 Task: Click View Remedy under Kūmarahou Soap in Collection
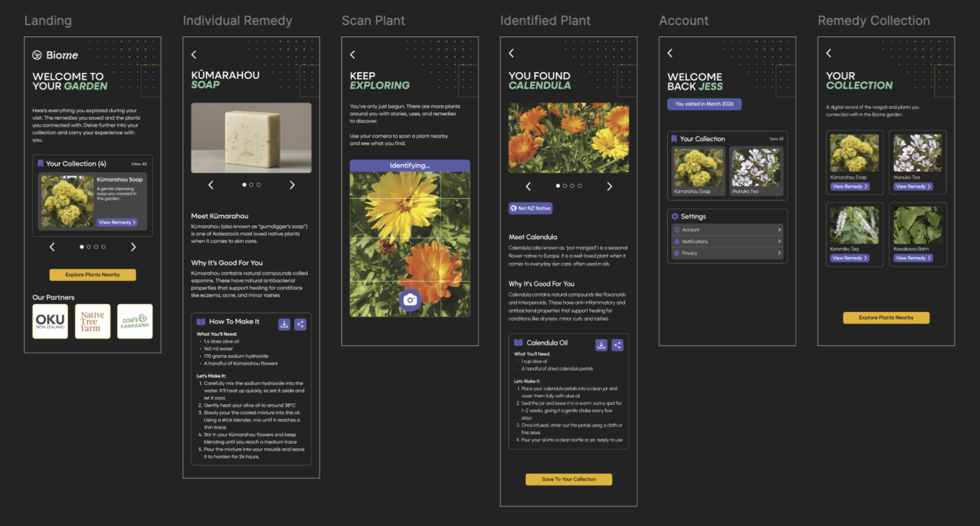850,187
